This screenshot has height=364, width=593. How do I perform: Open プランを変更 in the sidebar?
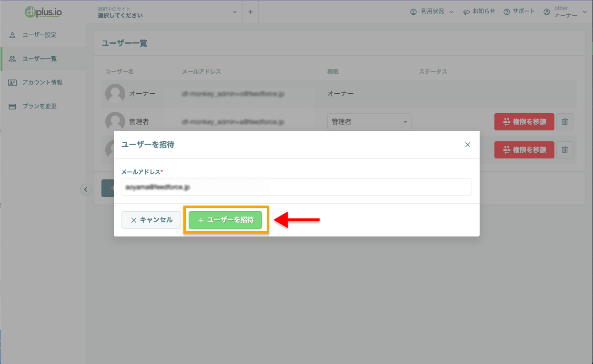pyautogui.click(x=43, y=107)
